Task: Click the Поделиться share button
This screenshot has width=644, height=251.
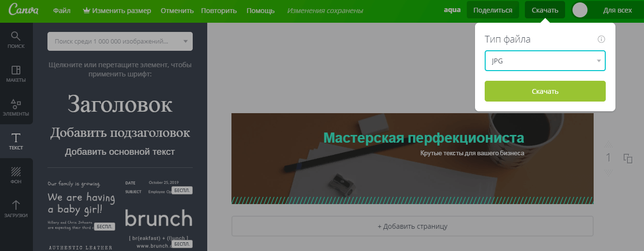Action: coord(492,10)
